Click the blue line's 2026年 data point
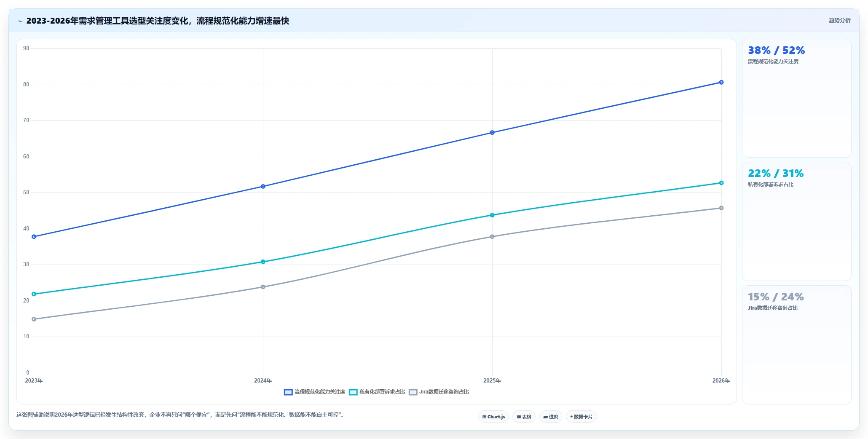This screenshot has width=868, height=439. click(x=721, y=82)
